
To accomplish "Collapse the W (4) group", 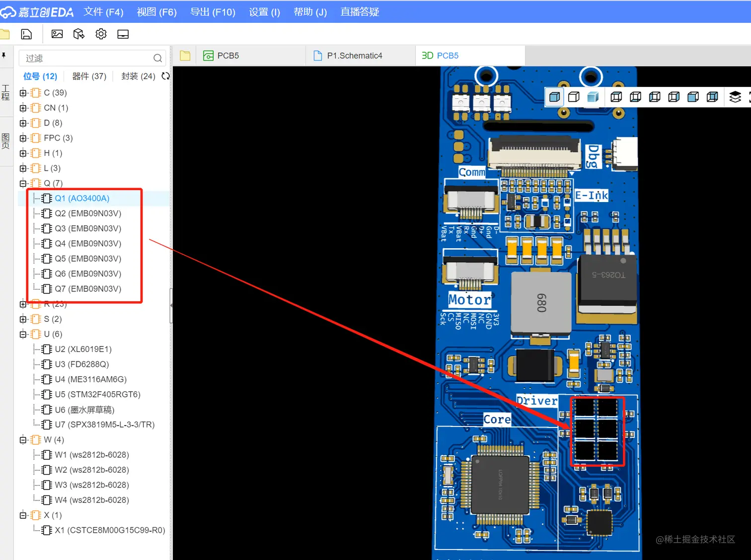I will (x=23, y=440).
